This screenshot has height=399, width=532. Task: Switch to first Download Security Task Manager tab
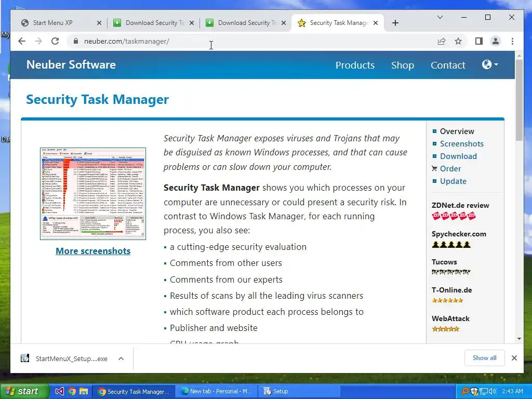point(154,23)
